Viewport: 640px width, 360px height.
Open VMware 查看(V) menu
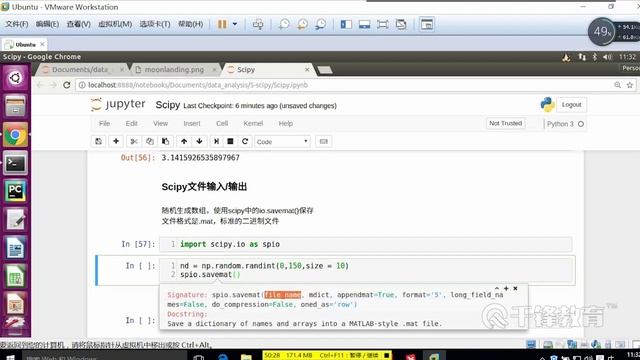tap(78, 24)
